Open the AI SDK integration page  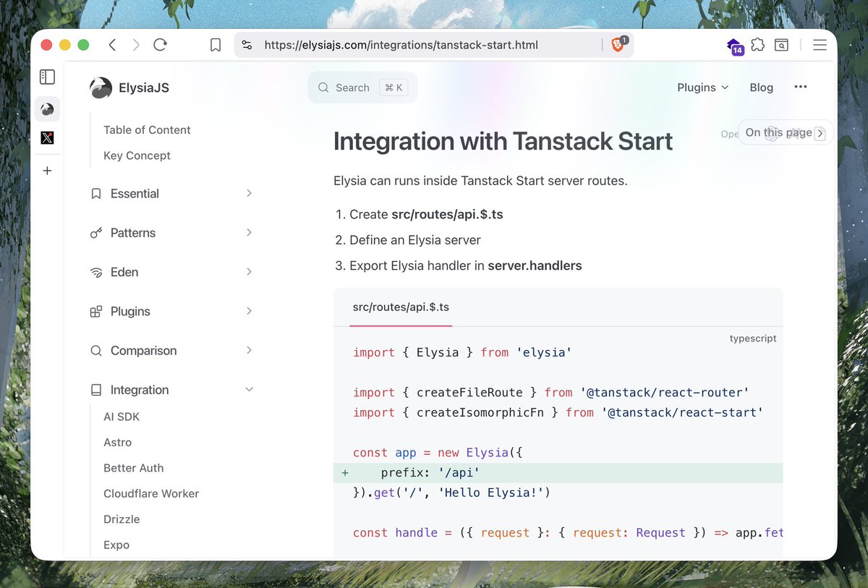[x=122, y=417]
